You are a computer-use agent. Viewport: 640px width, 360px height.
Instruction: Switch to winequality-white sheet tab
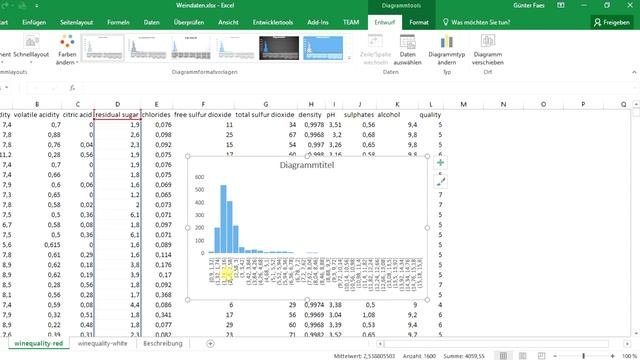tap(102, 344)
